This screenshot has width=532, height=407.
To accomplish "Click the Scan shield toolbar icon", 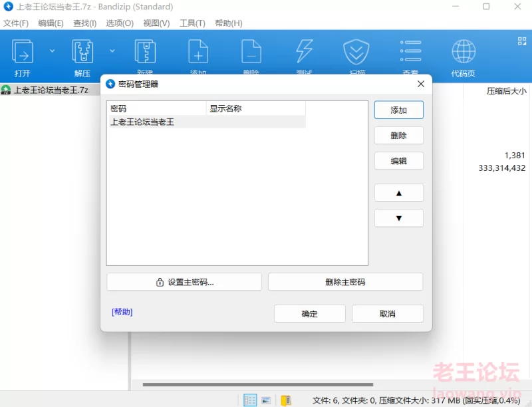I will [356, 52].
